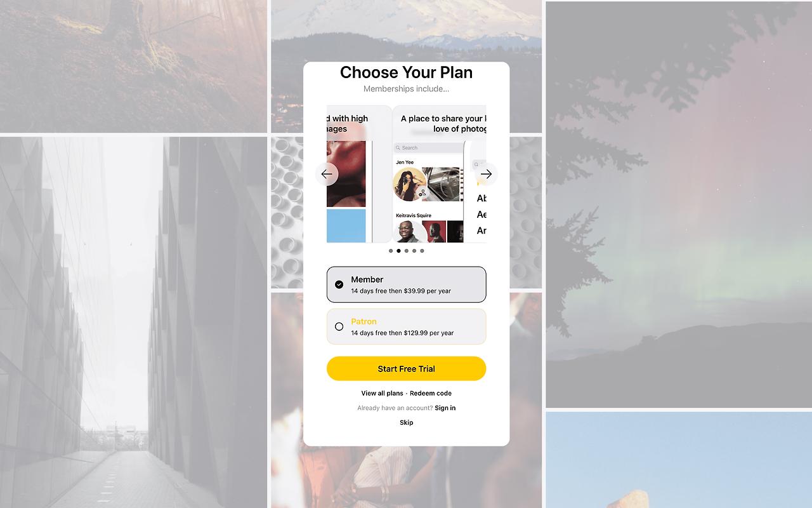Viewport: 812px width, 508px height.
Task: Choose the Patron plan radio option
Action: (x=406, y=326)
